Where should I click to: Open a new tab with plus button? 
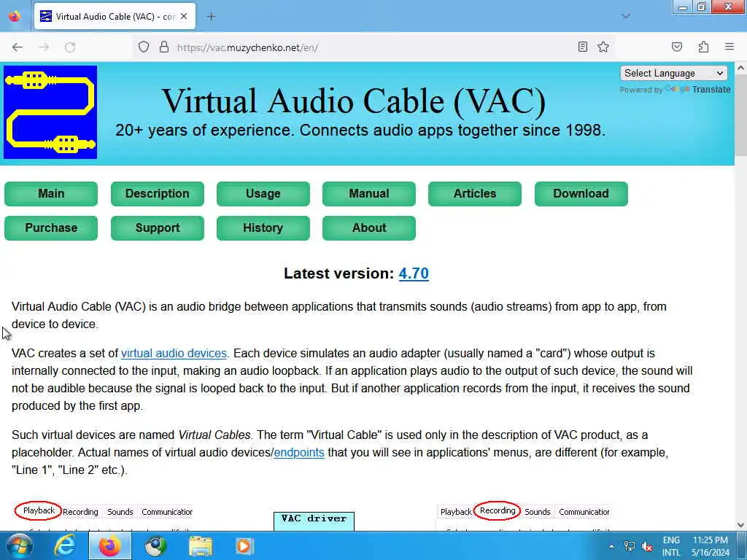click(211, 16)
